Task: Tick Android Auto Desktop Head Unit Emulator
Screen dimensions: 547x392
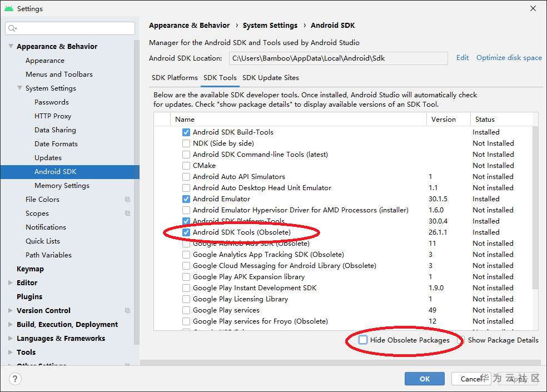Action: [x=186, y=188]
